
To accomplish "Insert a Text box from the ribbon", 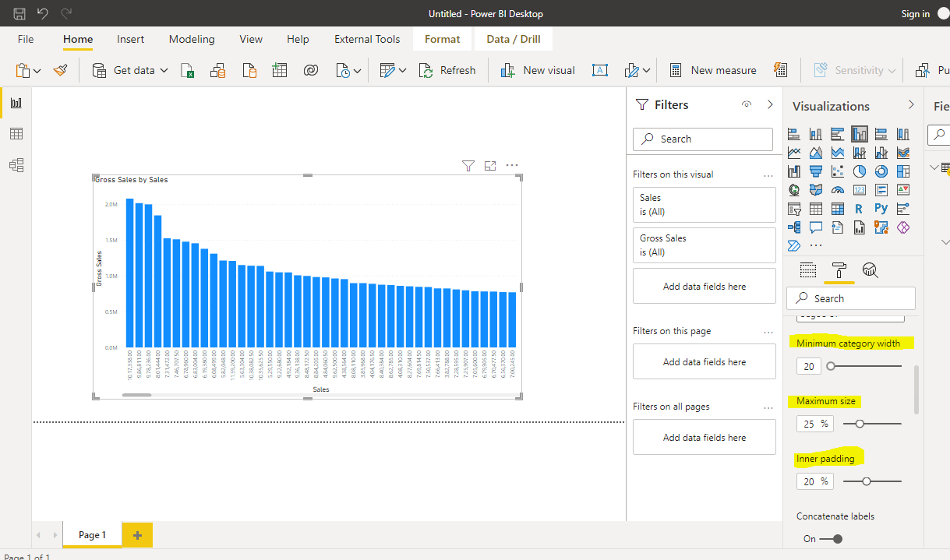I will pos(599,70).
